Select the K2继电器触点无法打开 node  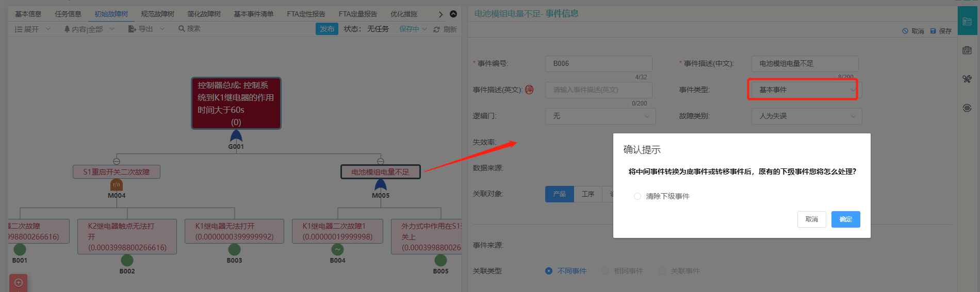(x=127, y=236)
